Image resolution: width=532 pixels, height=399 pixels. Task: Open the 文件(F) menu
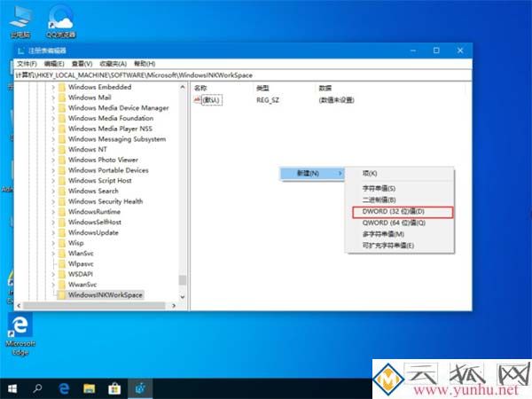coord(27,64)
